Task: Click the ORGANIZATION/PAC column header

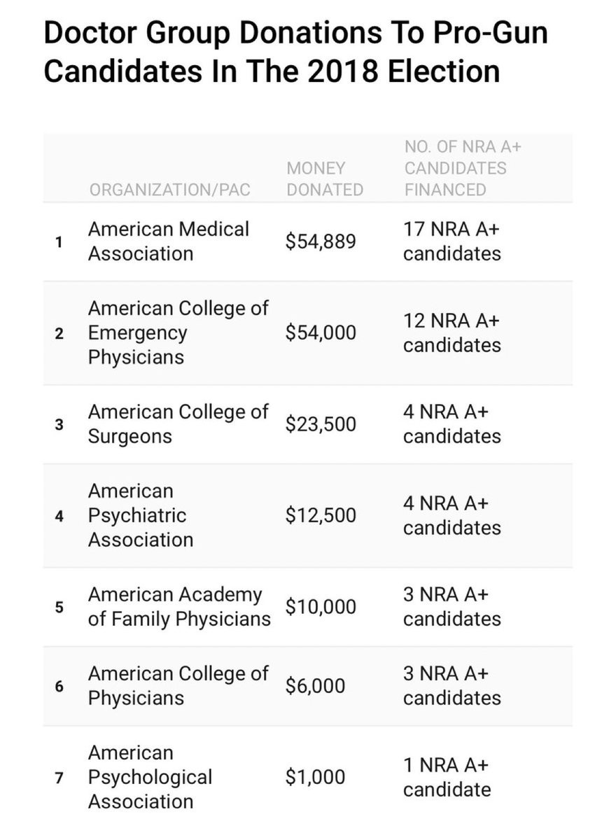Action: click(169, 190)
